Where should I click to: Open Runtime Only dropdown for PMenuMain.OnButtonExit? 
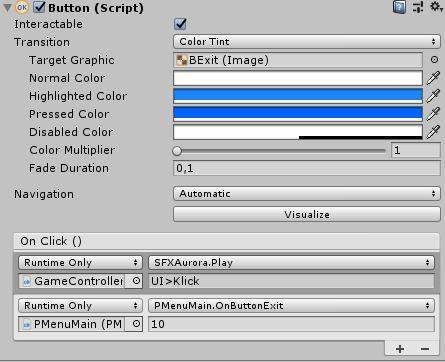tap(80, 306)
